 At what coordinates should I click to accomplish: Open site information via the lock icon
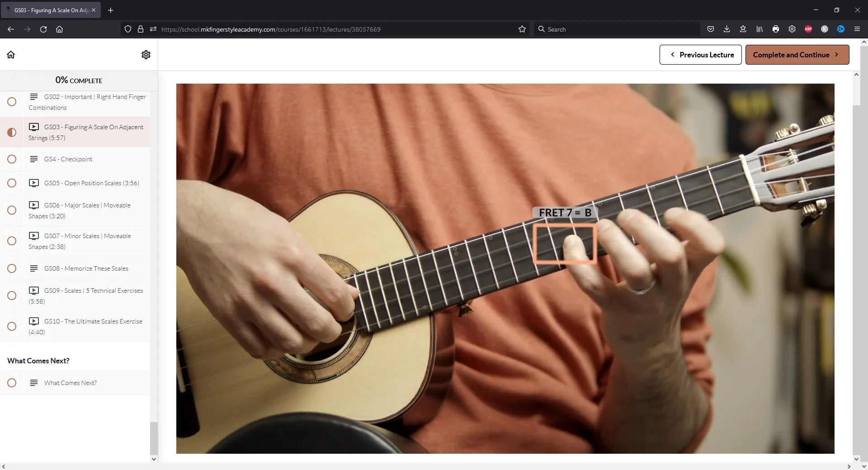coord(141,29)
